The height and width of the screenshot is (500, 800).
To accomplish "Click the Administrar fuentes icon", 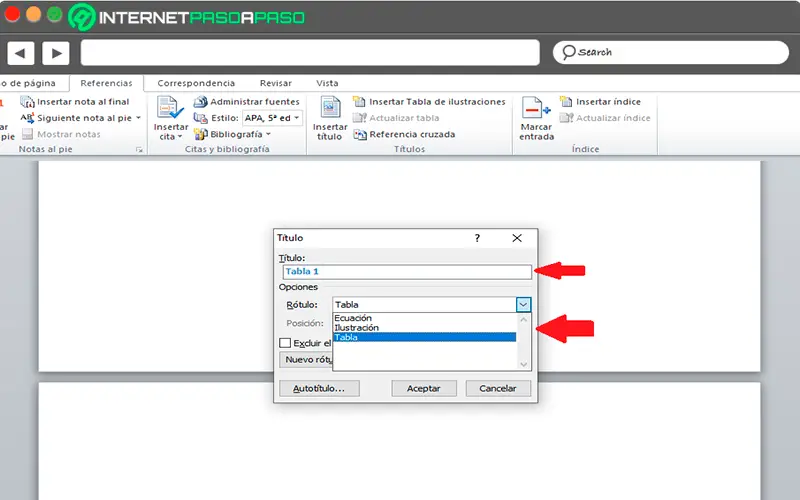I will tap(200, 102).
